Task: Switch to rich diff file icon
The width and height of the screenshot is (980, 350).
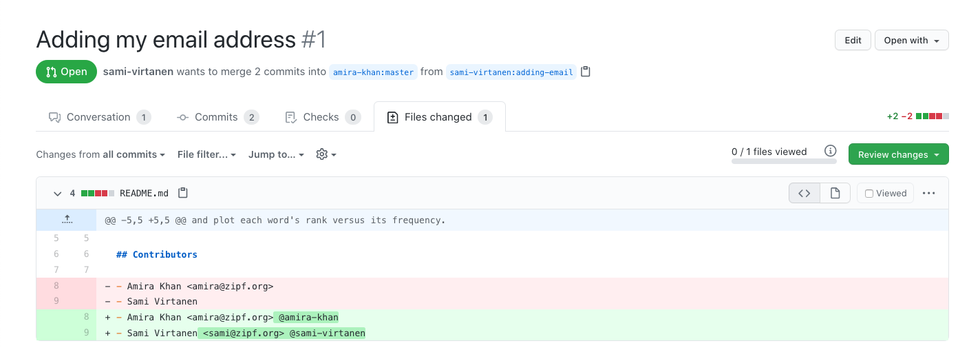Action: pos(835,194)
